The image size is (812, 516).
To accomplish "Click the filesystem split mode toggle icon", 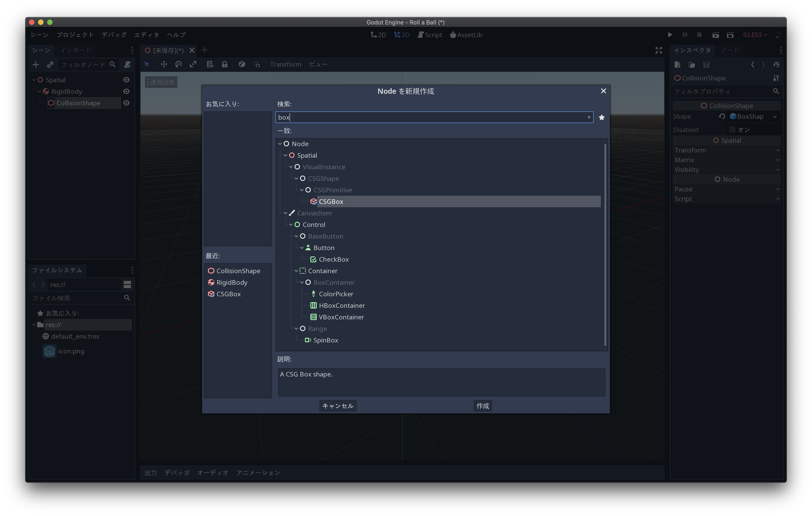I will click(127, 285).
